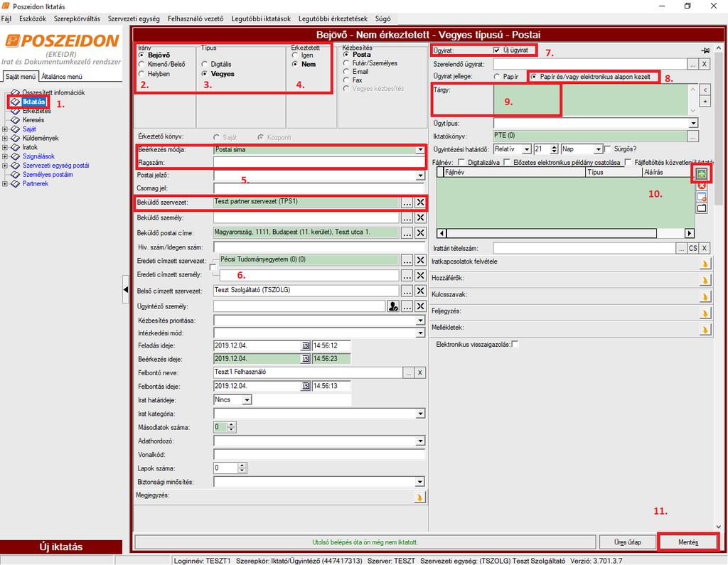Open Irat határideje Nincs dropdown
The height and width of the screenshot is (565, 728).
[247, 399]
